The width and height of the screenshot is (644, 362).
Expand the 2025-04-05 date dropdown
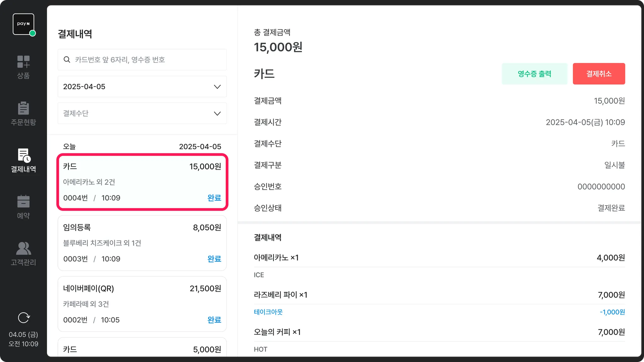(142, 87)
